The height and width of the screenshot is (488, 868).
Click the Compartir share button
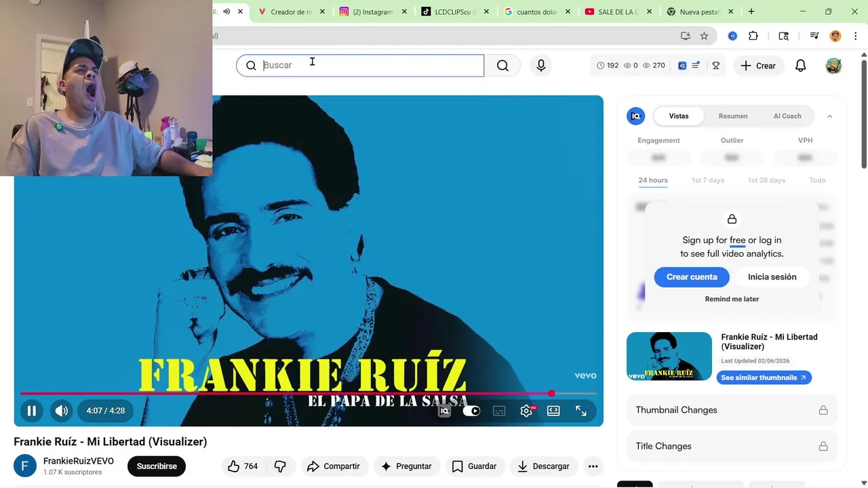(x=333, y=466)
